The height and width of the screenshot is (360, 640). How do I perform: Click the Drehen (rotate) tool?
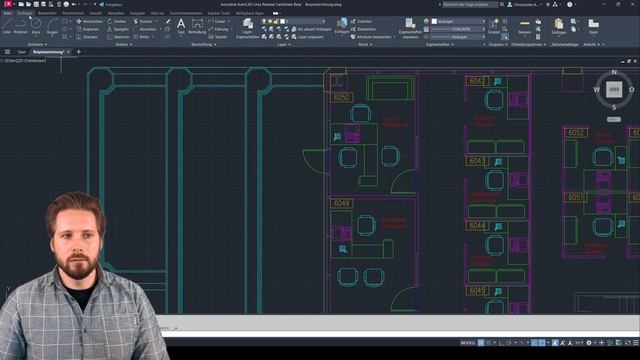(x=117, y=21)
